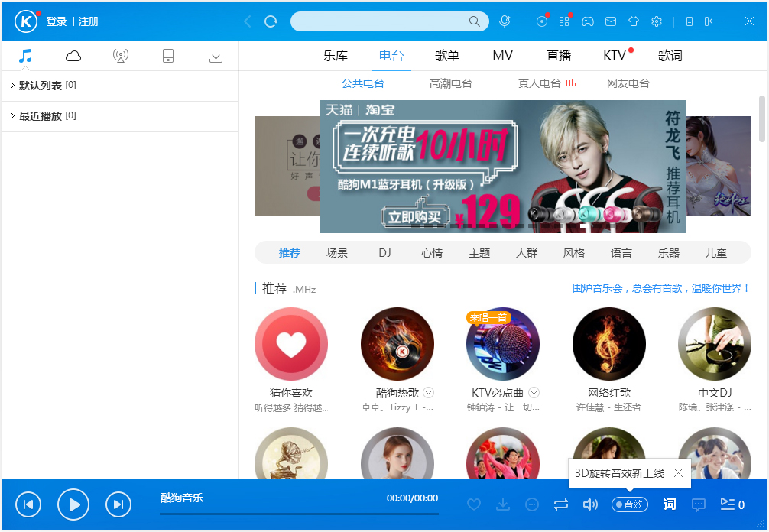
Task: Switch to the 歌单 tab
Action: pyautogui.click(x=446, y=55)
